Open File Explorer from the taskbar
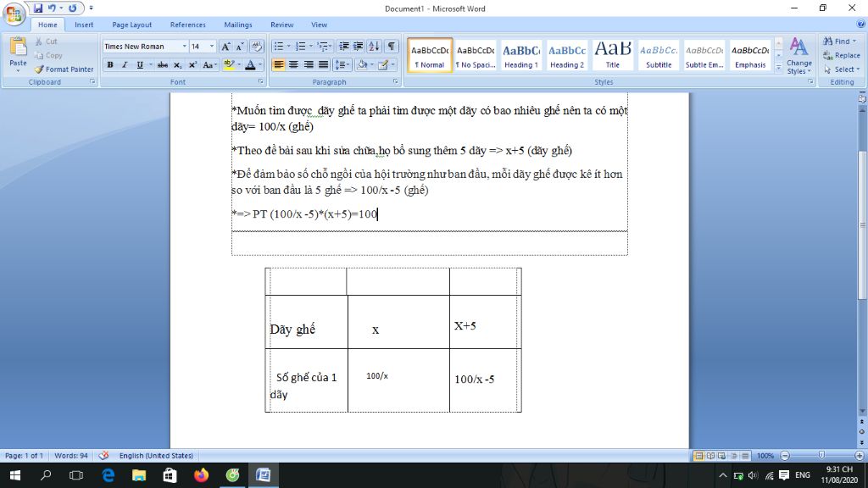868x488 pixels. [x=139, y=475]
